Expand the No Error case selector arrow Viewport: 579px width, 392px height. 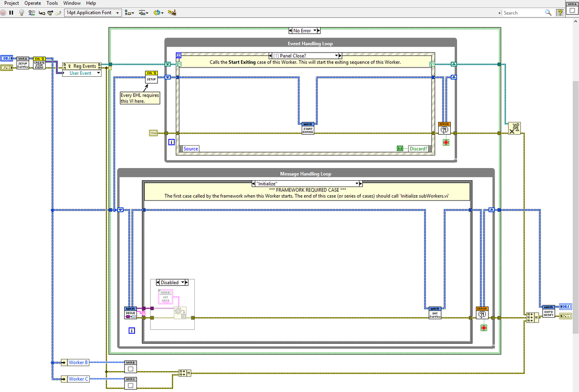tap(315, 31)
